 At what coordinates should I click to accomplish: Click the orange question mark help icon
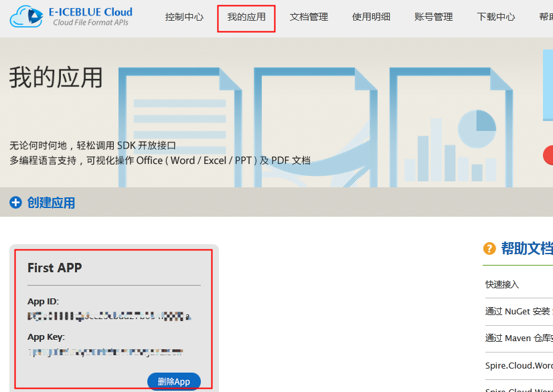click(x=489, y=249)
